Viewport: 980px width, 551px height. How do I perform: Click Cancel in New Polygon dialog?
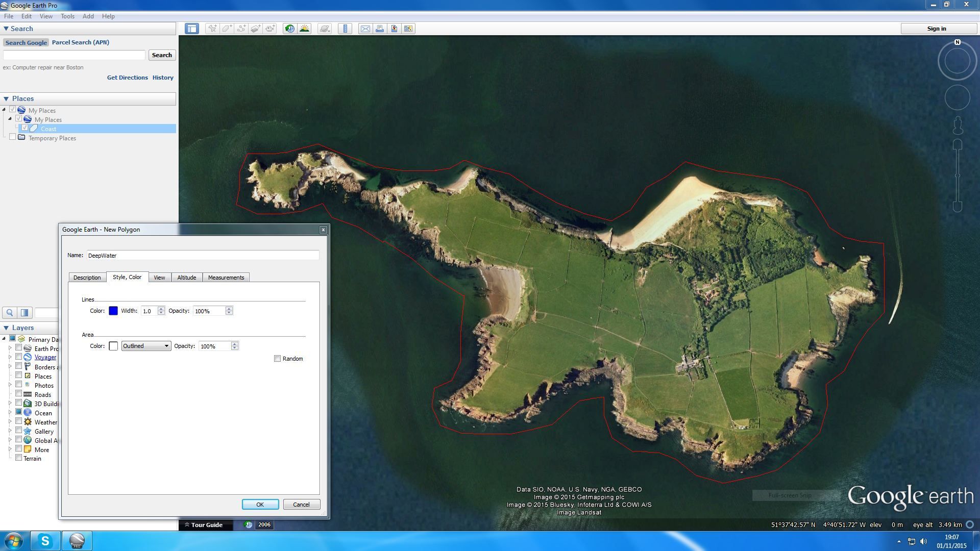tap(301, 505)
